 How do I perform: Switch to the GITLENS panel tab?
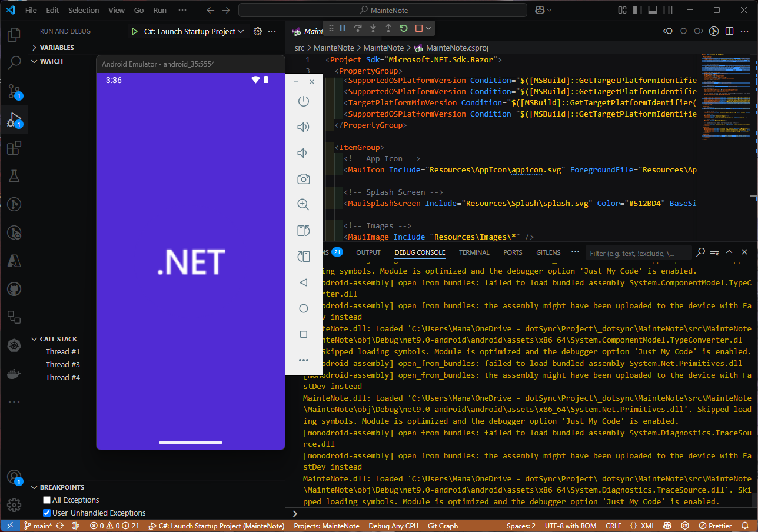click(548, 252)
